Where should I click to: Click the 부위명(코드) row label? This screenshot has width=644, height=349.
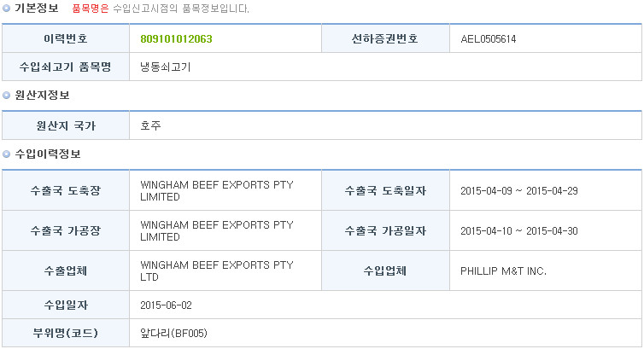tap(66, 333)
